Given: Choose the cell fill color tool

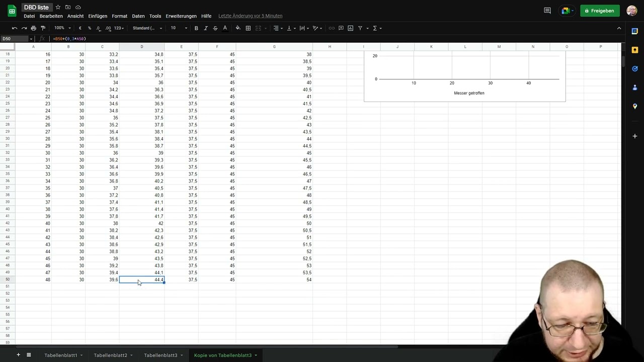Looking at the screenshot, I should point(238,28).
